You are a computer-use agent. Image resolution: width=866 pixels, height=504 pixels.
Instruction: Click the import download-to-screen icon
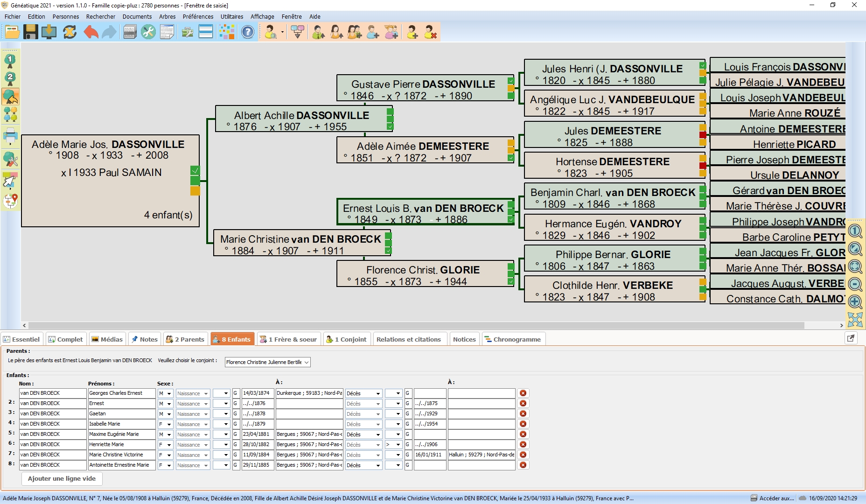[49, 32]
